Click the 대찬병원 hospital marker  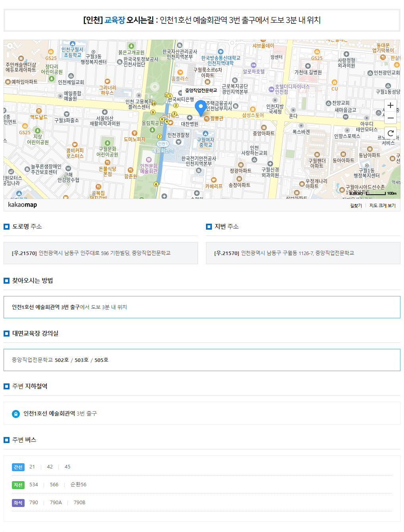point(190,118)
